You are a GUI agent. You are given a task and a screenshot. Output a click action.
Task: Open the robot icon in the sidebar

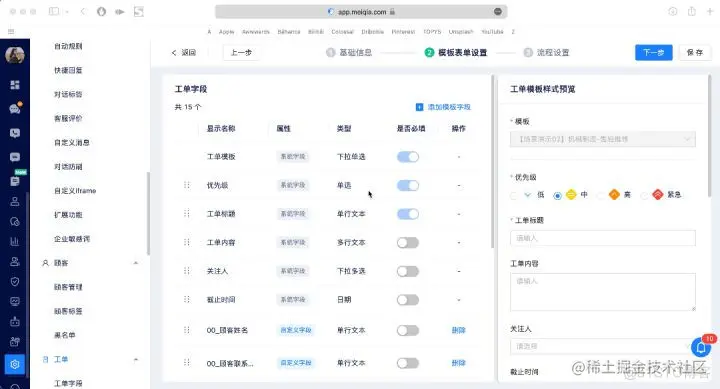[15, 321]
